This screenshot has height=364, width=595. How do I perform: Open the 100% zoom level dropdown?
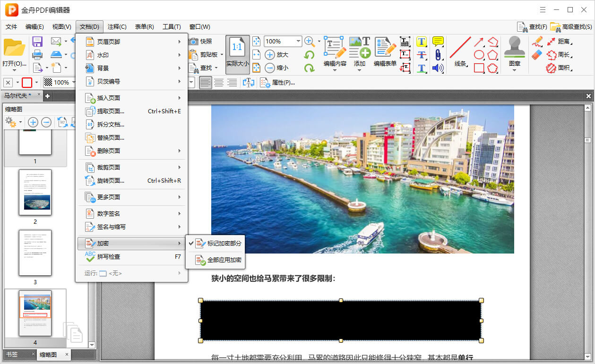point(298,42)
